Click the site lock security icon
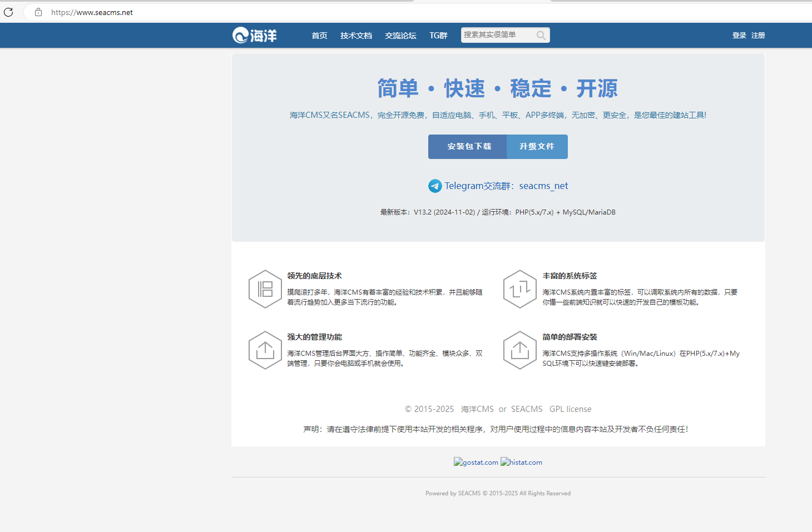This screenshot has height=532, width=812. (x=38, y=12)
